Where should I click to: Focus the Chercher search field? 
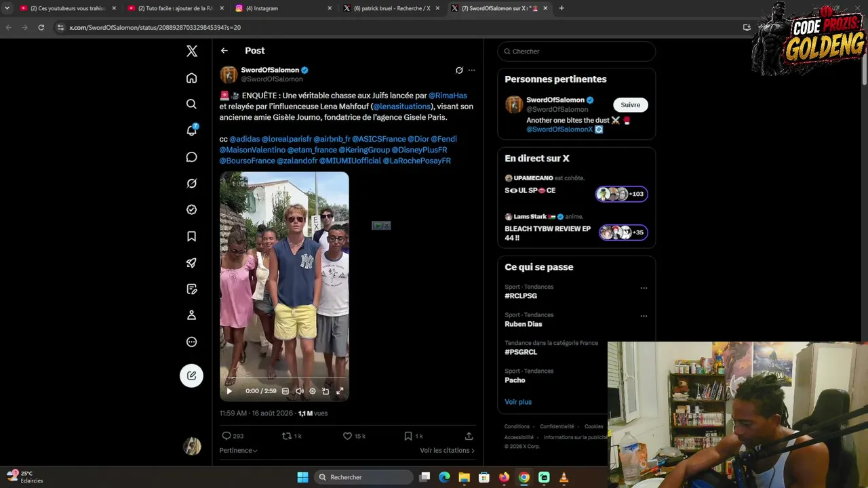576,52
